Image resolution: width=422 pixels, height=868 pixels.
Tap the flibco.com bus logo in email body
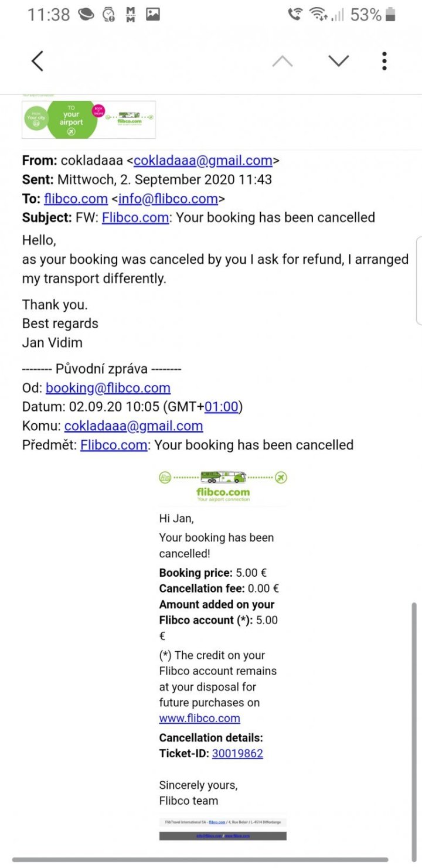click(223, 485)
